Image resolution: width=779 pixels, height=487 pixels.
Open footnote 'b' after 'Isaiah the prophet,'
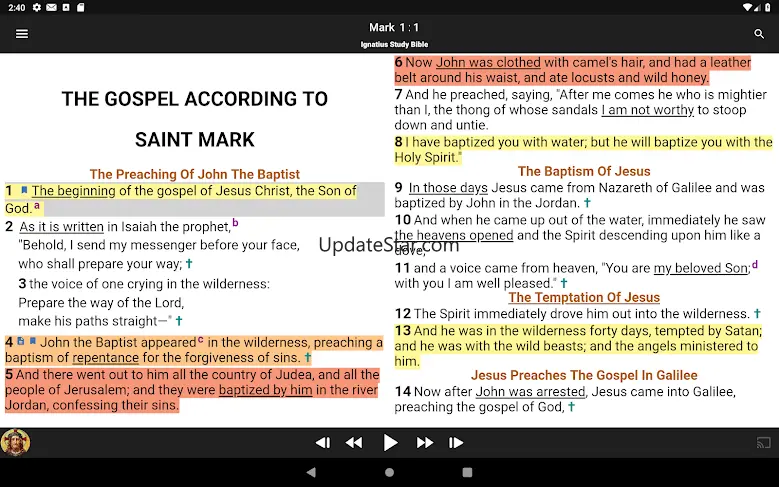pyautogui.click(x=235, y=223)
